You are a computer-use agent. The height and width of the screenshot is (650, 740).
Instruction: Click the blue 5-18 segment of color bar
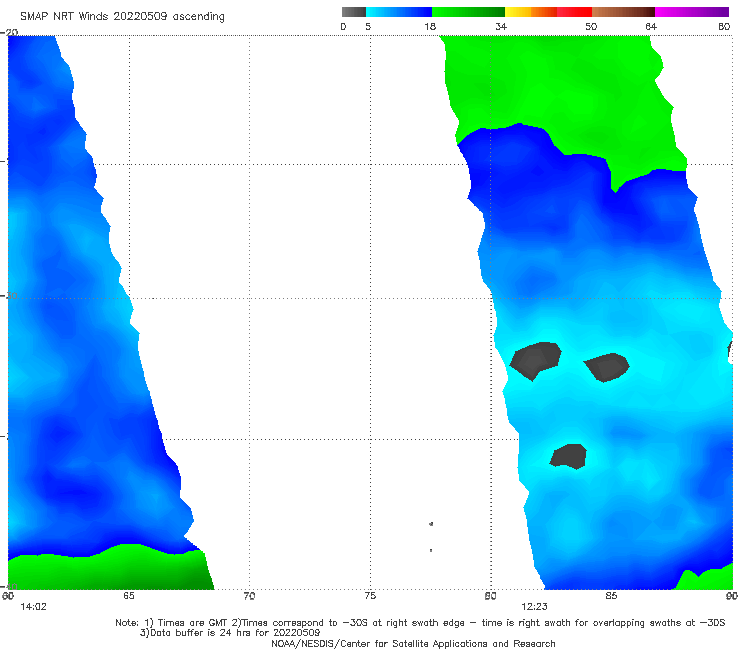[399, 12]
